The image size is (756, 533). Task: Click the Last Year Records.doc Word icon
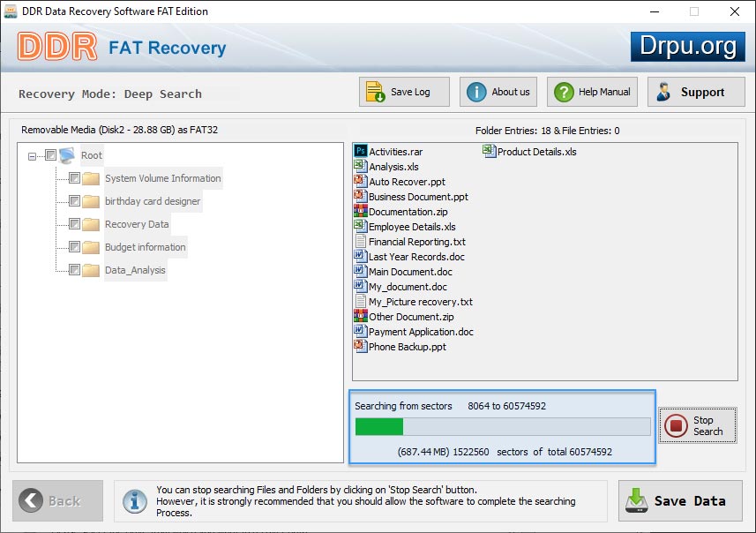[360, 256]
